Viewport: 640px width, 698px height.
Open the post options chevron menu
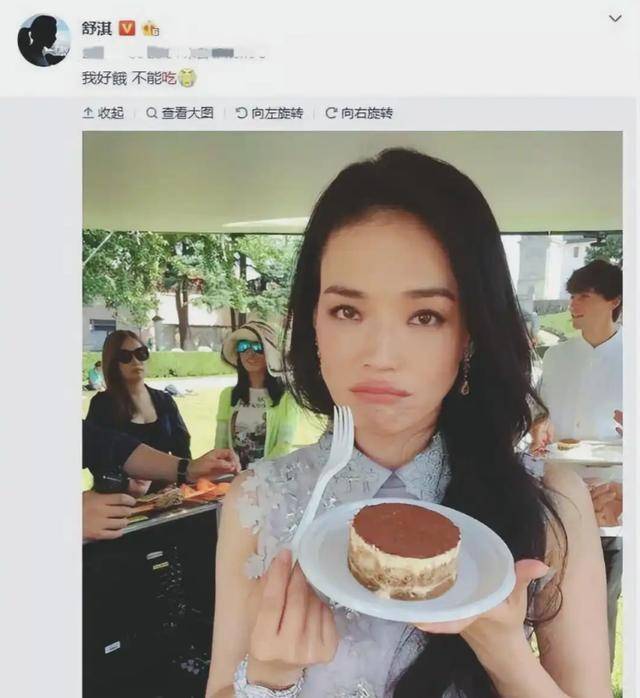615,19
